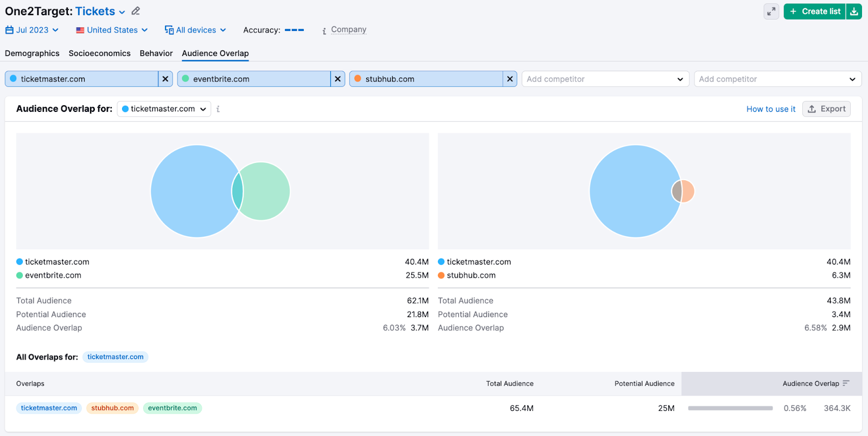Switch to the Behavior tab
Screen dimensions: 868x436
click(x=156, y=53)
